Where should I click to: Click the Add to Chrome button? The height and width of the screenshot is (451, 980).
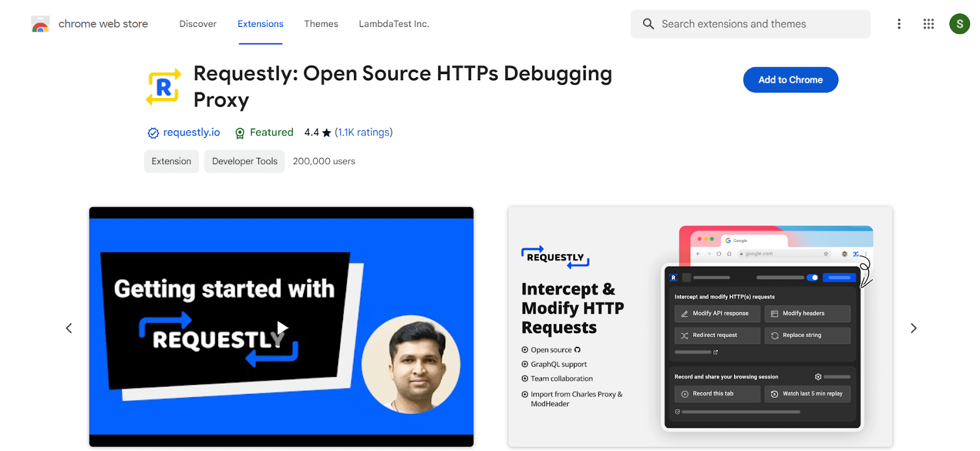click(790, 80)
